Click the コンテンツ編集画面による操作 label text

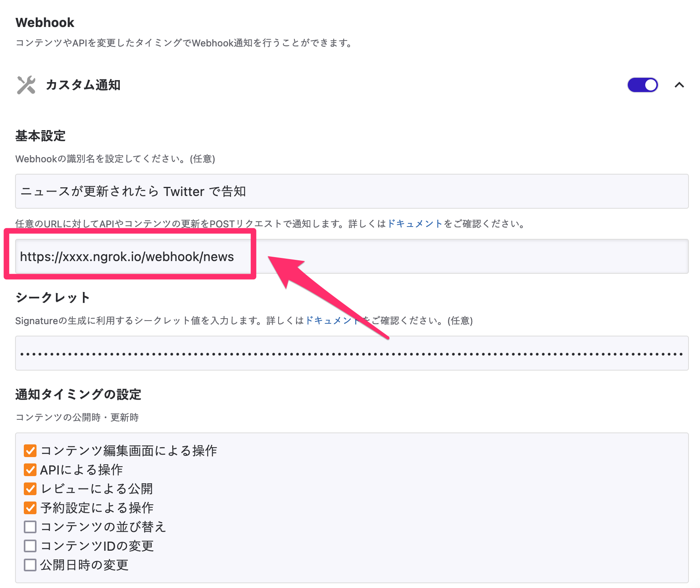[x=129, y=451]
